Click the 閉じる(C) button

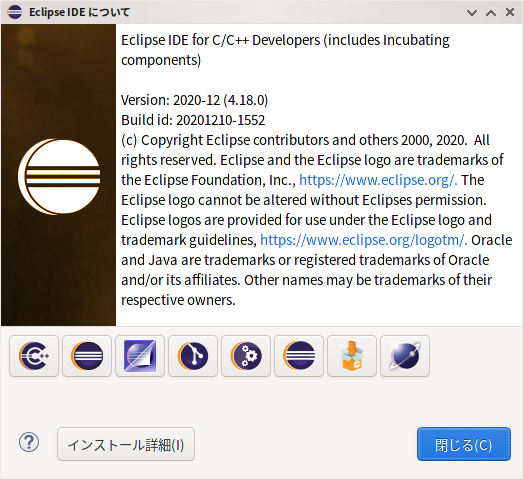[464, 444]
